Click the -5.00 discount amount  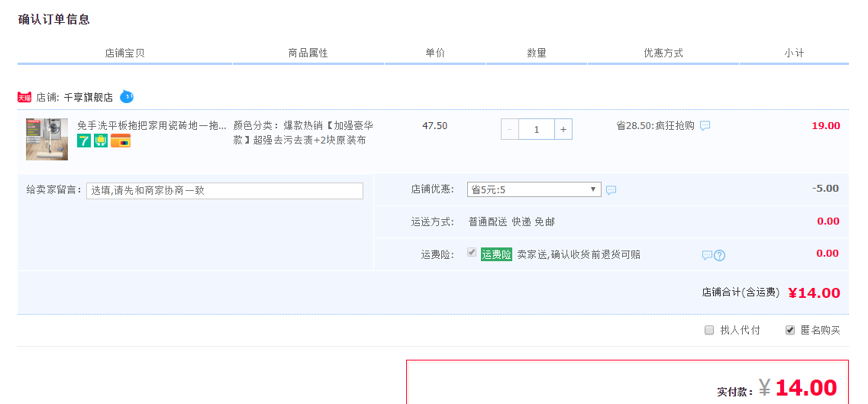(825, 188)
